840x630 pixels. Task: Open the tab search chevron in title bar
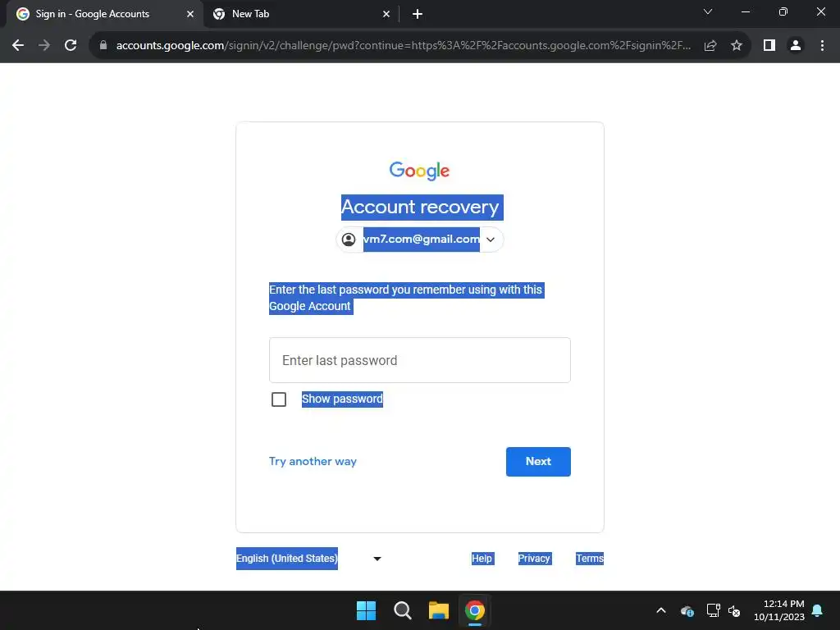tap(708, 11)
